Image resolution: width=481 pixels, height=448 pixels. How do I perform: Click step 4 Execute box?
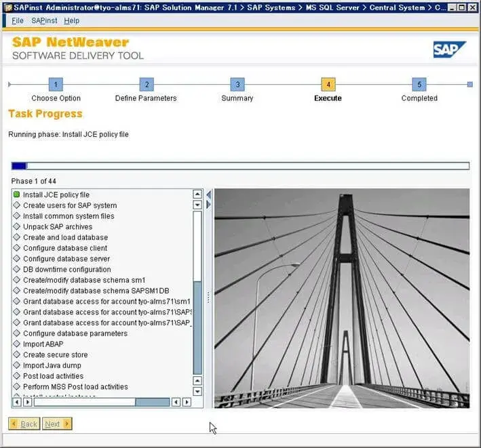[x=328, y=84]
